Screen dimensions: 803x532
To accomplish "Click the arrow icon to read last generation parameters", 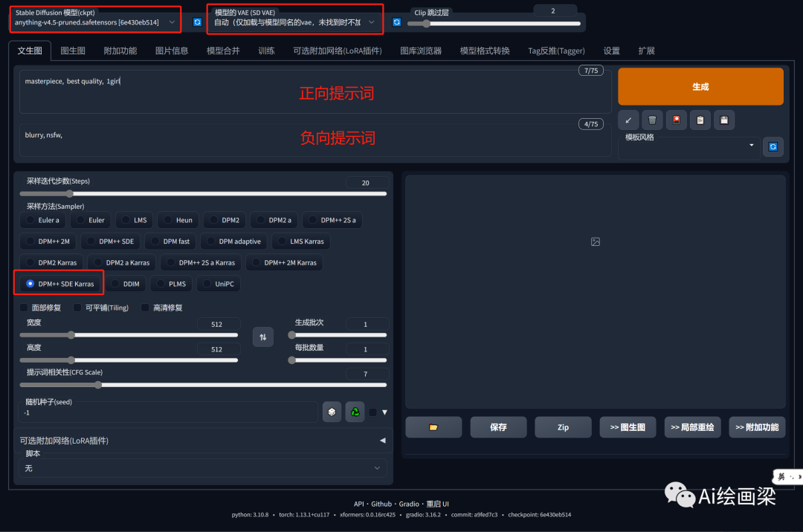I will [x=628, y=120].
